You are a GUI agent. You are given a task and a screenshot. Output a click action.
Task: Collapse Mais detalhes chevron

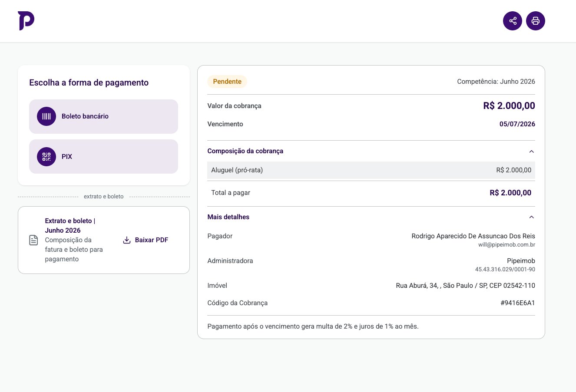pyautogui.click(x=531, y=217)
